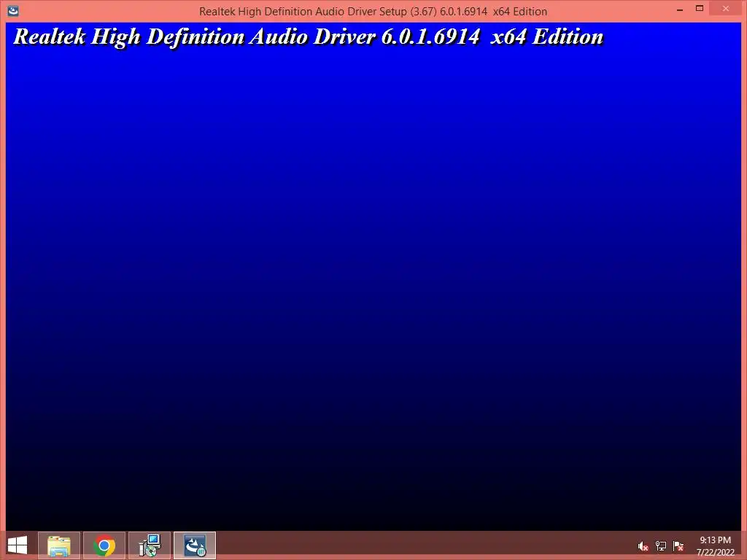
Task: Open the Start menu Windows logo
Action: (18, 545)
